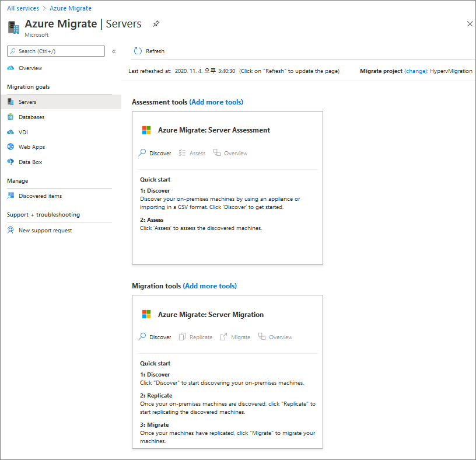
Task: Click the Microsoft logo on Server Assessment card
Action: [146, 130]
